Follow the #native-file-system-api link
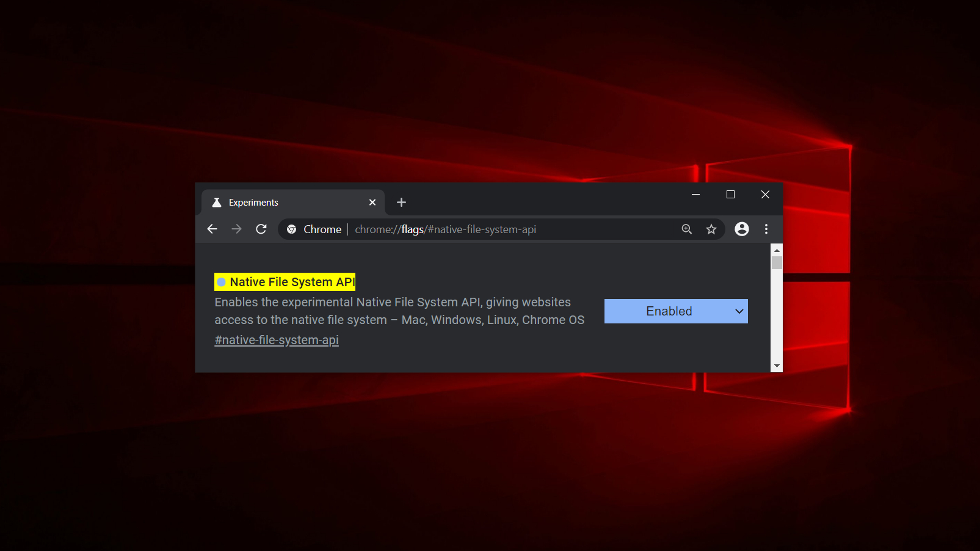This screenshot has height=551, width=980. tap(276, 340)
